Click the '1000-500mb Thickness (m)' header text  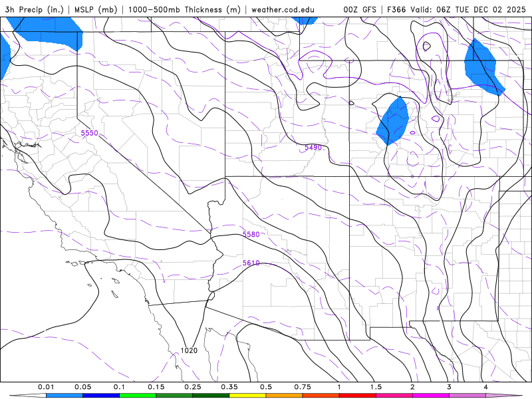coord(184,9)
